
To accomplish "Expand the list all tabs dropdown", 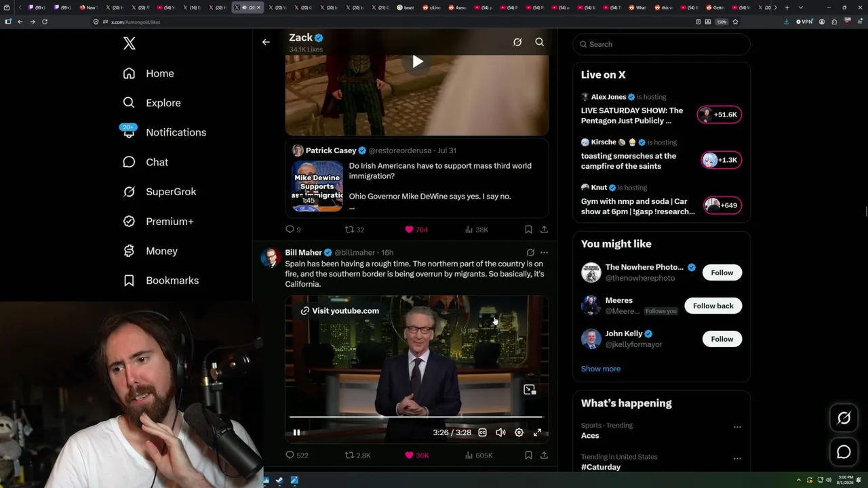I will pos(800,7).
